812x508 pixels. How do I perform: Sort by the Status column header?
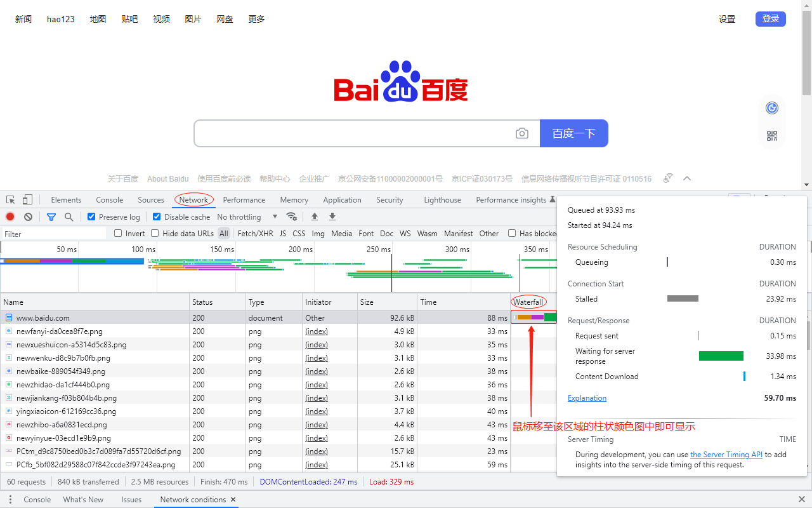tap(218, 302)
